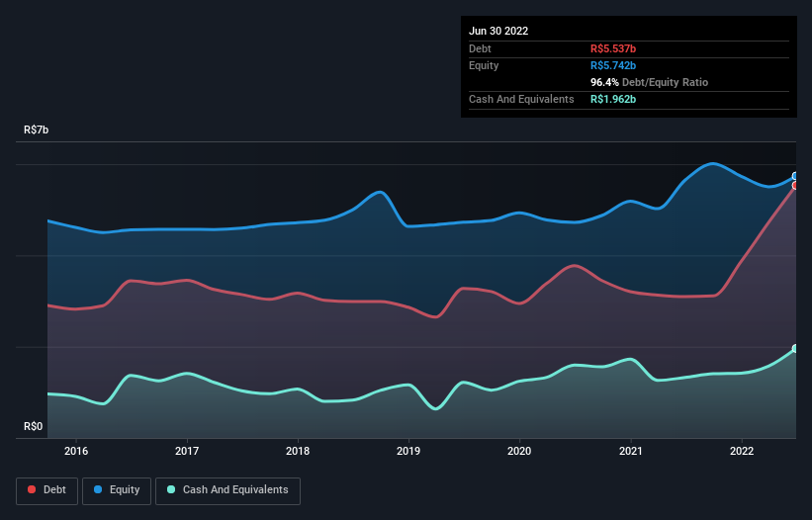Toggle the Cash And Equivalents legend series
The height and width of the screenshot is (520, 812).
coord(227,490)
